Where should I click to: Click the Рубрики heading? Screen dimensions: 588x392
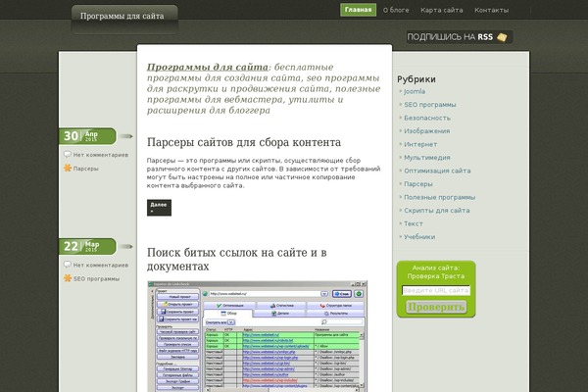point(416,79)
